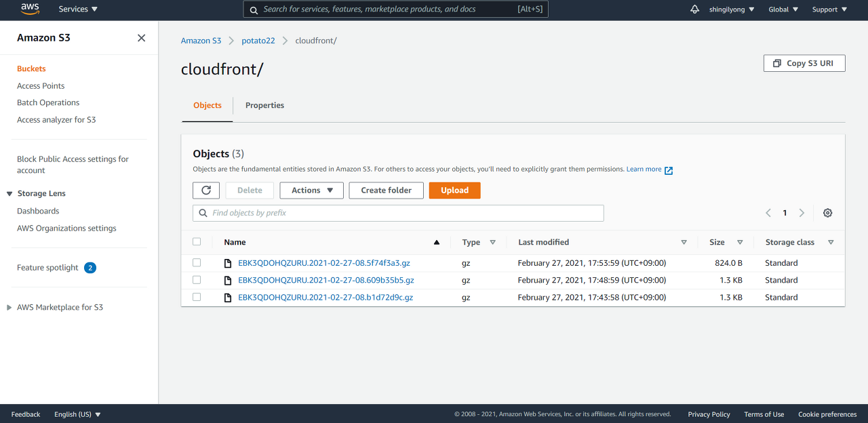
Task: Click the Find objects by prefix field
Action: [x=398, y=213]
